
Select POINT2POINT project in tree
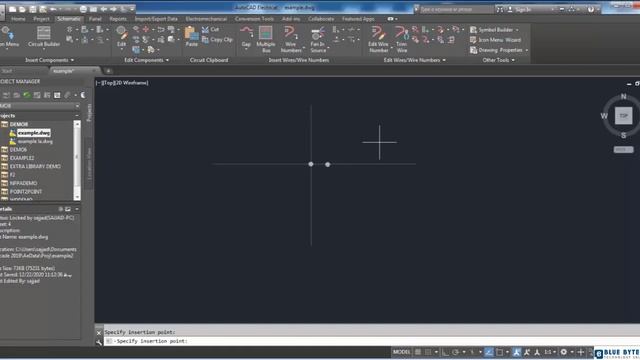click(26, 191)
